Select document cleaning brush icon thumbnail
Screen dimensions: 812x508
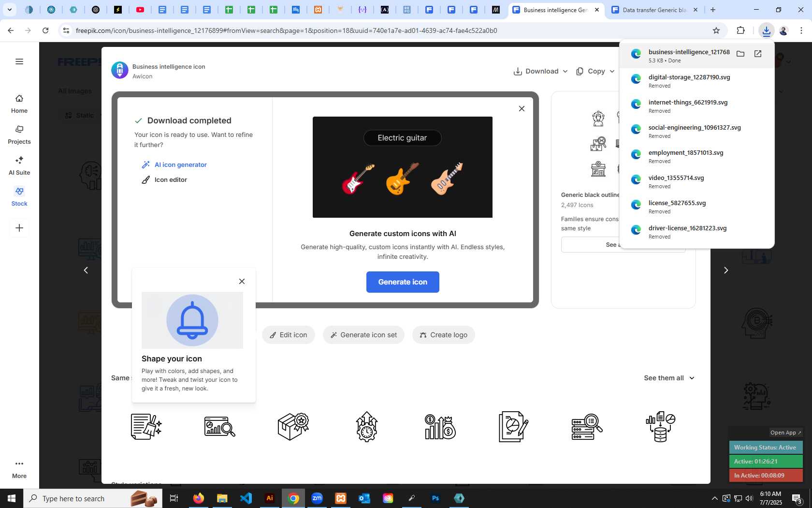[146, 427]
